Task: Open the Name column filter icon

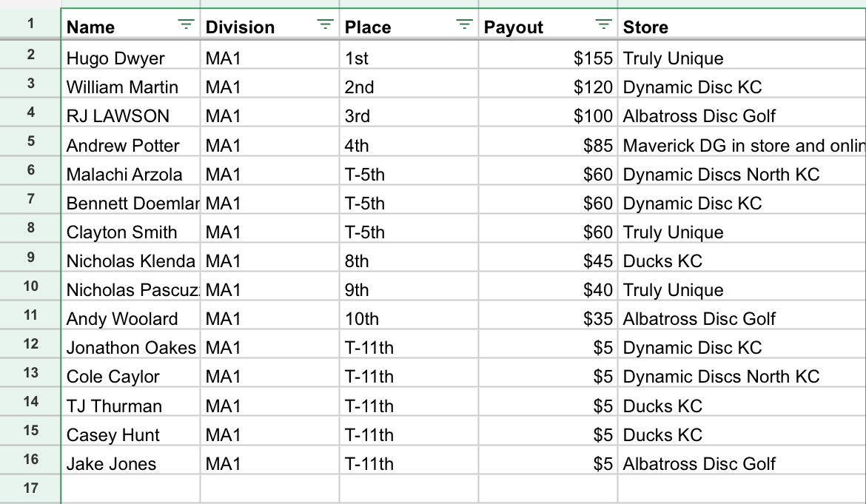Action: click(187, 25)
